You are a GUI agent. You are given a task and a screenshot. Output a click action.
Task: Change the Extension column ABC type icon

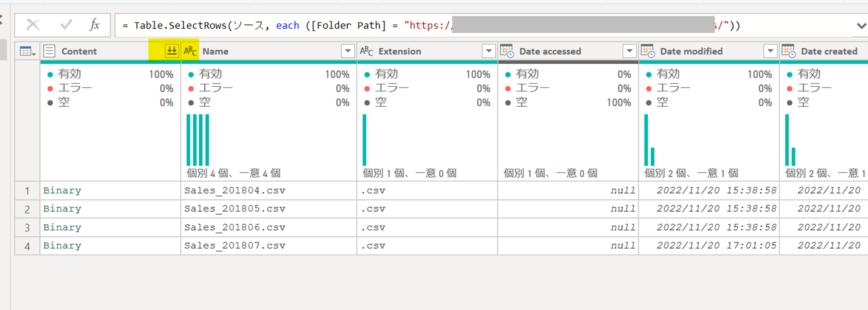tap(366, 51)
